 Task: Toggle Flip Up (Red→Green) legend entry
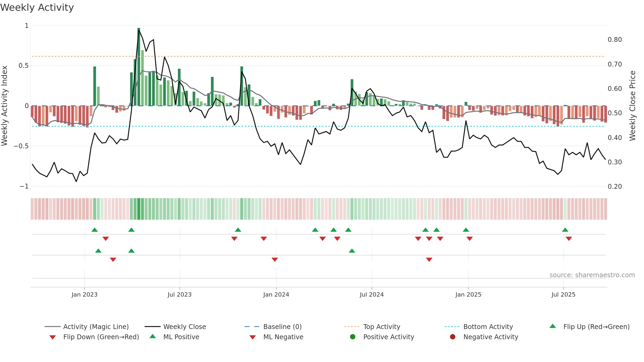[590, 327]
